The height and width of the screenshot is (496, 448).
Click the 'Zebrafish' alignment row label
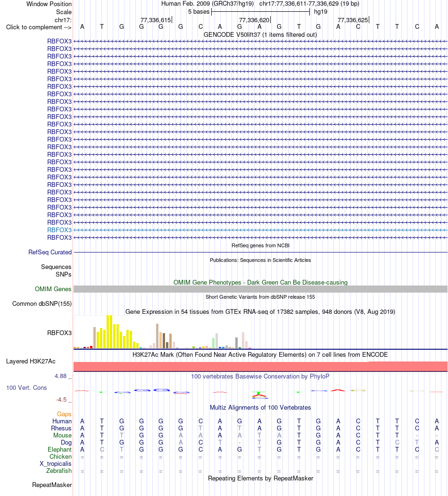click(59, 471)
